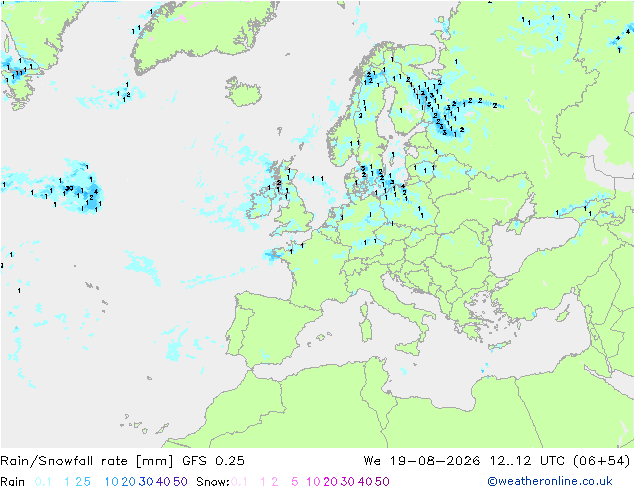Select the rain legend 40 value
Screen dimensions: 634x490
163,482
